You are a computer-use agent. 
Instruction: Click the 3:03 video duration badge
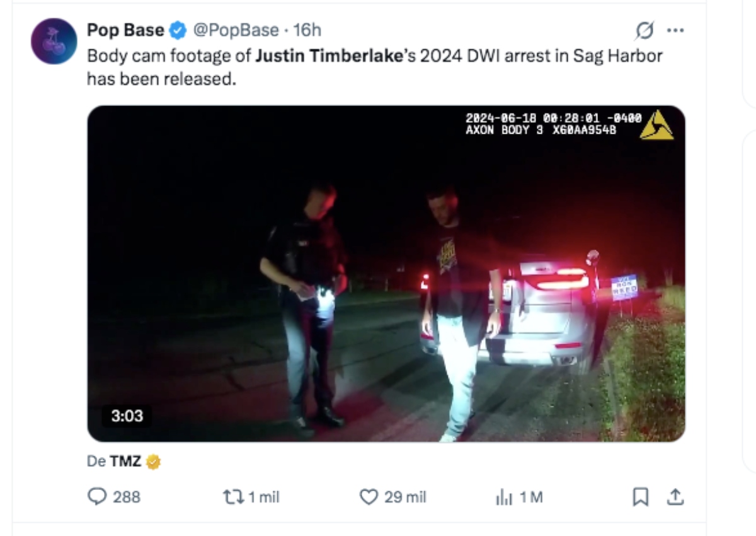(126, 416)
